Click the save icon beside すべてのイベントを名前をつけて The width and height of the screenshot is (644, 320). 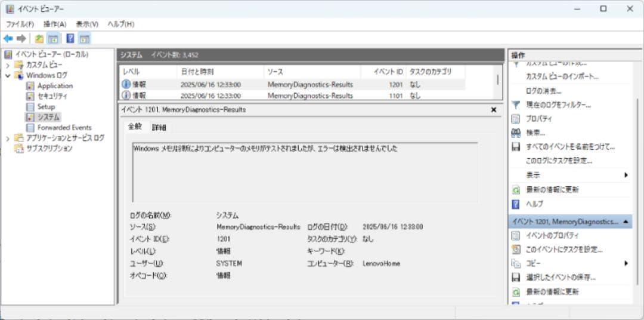tap(516, 147)
